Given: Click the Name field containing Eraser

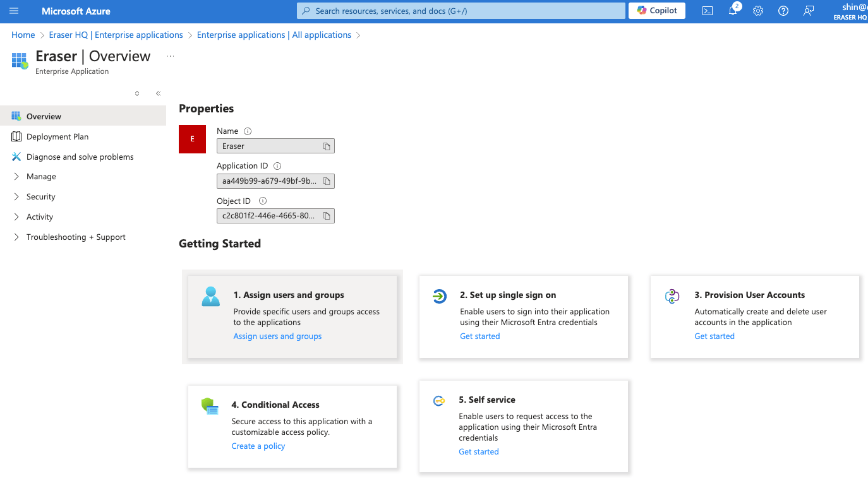Looking at the screenshot, I should point(275,146).
